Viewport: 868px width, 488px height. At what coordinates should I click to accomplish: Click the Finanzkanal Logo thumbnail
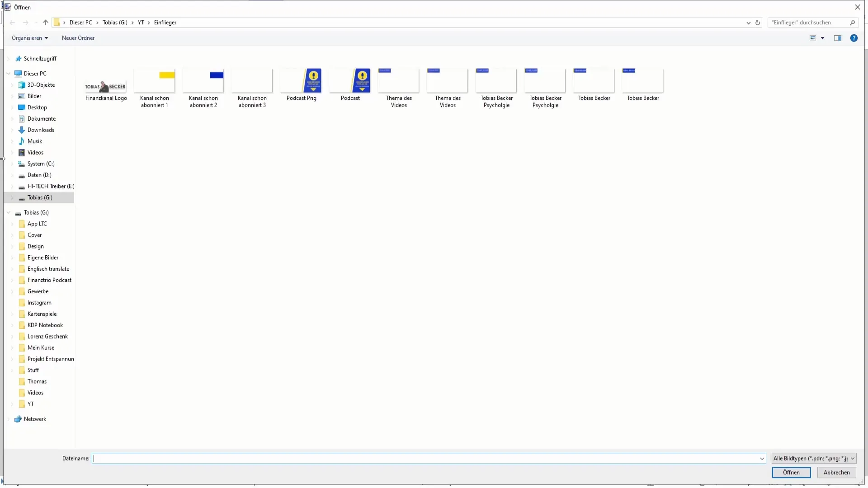[106, 86]
